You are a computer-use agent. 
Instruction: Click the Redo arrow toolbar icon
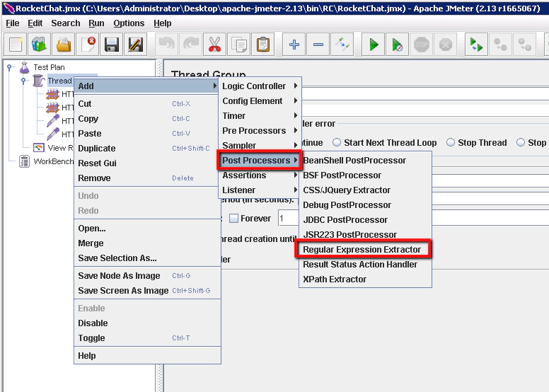coord(191,45)
